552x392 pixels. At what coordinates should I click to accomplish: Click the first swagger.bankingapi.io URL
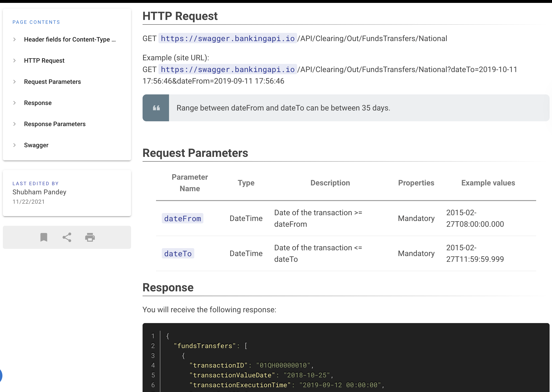coord(228,38)
